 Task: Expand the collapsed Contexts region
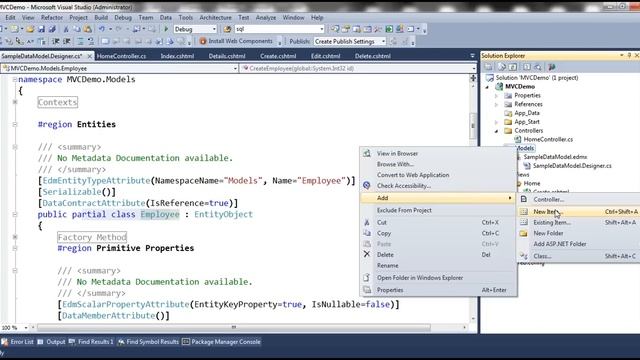click(x=15, y=102)
